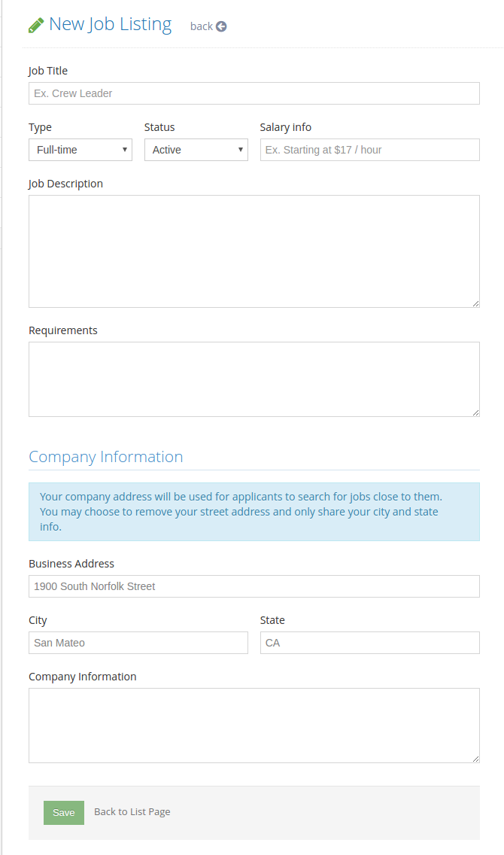The height and width of the screenshot is (855, 504).
Task: Click the Requirements textarea resize grip
Action: (x=475, y=412)
